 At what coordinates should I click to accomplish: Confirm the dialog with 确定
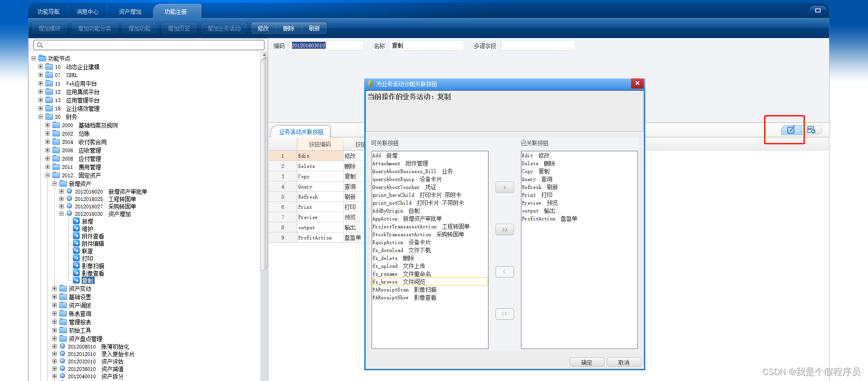click(x=587, y=362)
